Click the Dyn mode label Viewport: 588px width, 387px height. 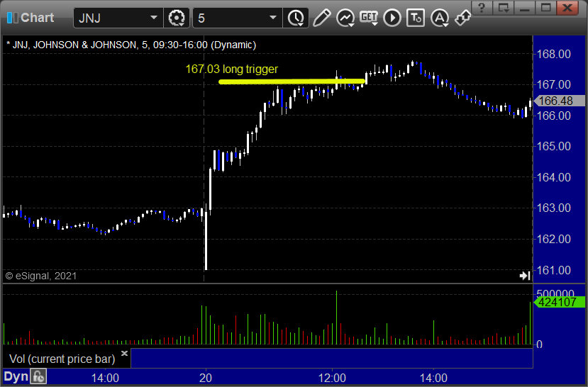coord(16,376)
